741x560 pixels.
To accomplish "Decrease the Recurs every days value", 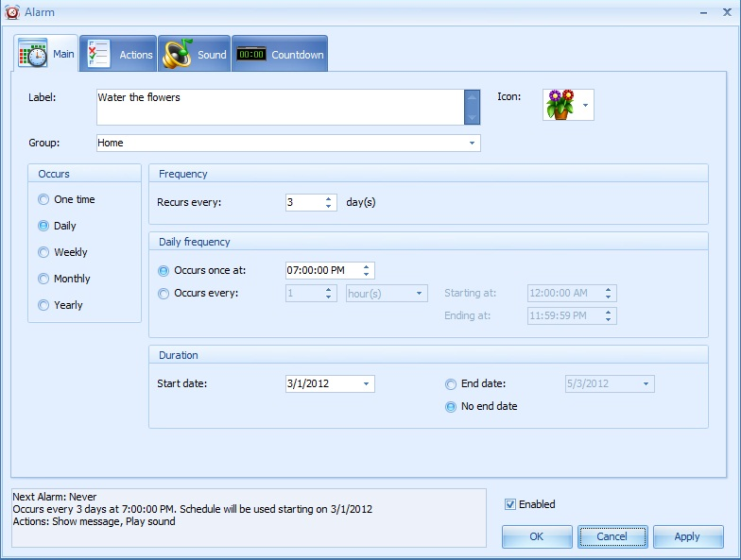I will [x=329, y=206].
